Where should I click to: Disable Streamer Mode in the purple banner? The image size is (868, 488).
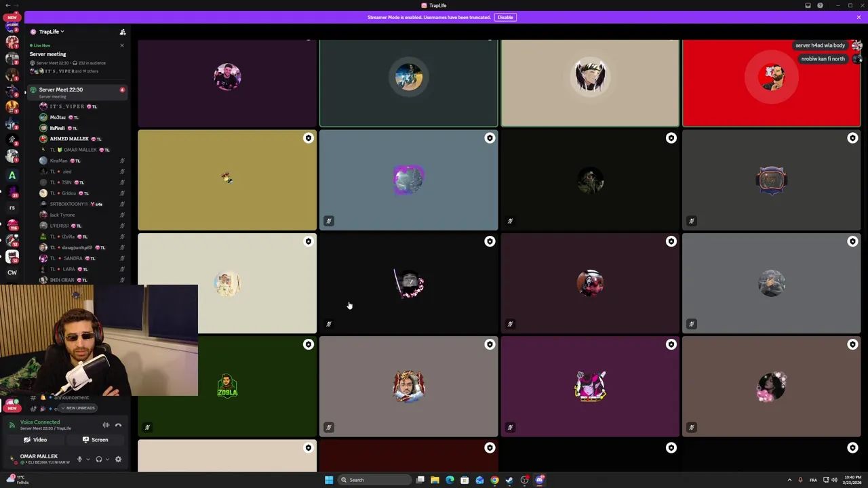tap(505, 17)
